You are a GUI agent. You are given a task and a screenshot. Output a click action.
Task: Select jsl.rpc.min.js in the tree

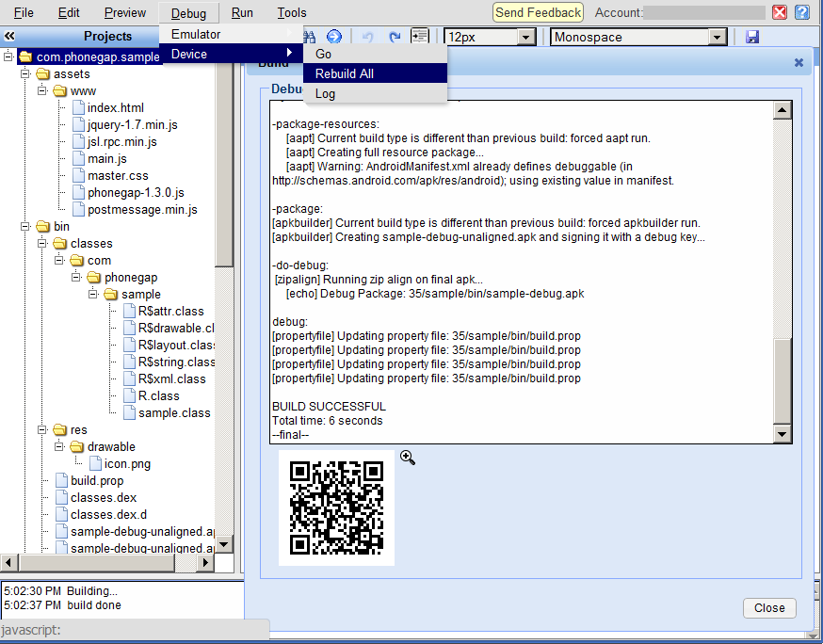[x=121, y=142]
